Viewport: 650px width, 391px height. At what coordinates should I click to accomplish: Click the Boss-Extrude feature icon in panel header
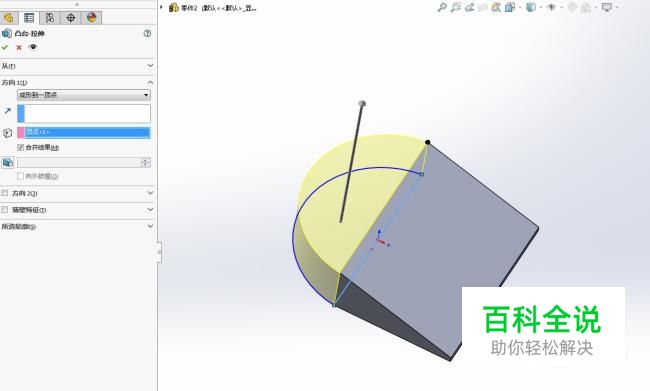point(7,33)
